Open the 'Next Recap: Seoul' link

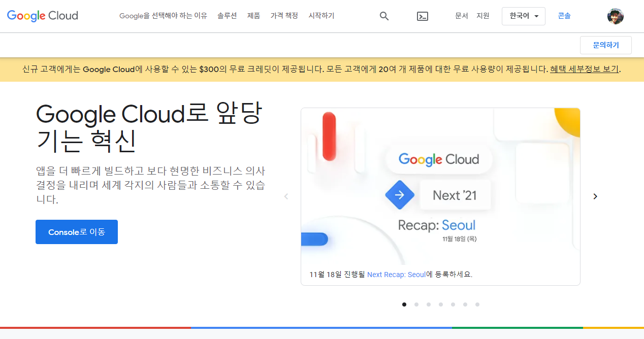397,275
